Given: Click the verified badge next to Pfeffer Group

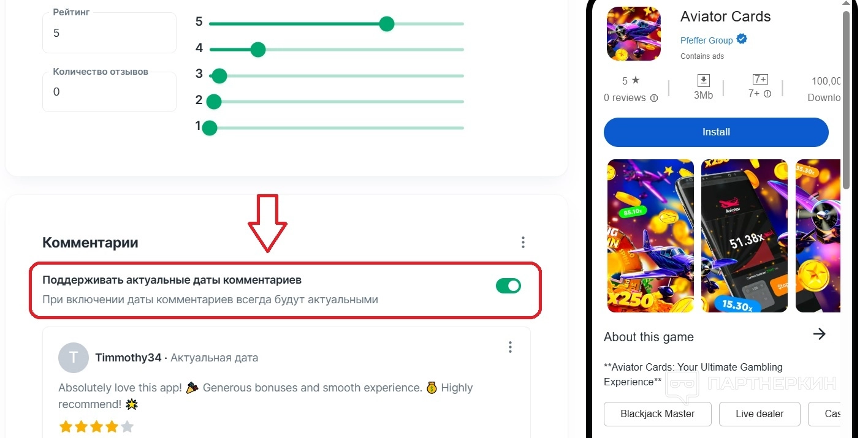Looking at the screenshot, I should [742, 40].
